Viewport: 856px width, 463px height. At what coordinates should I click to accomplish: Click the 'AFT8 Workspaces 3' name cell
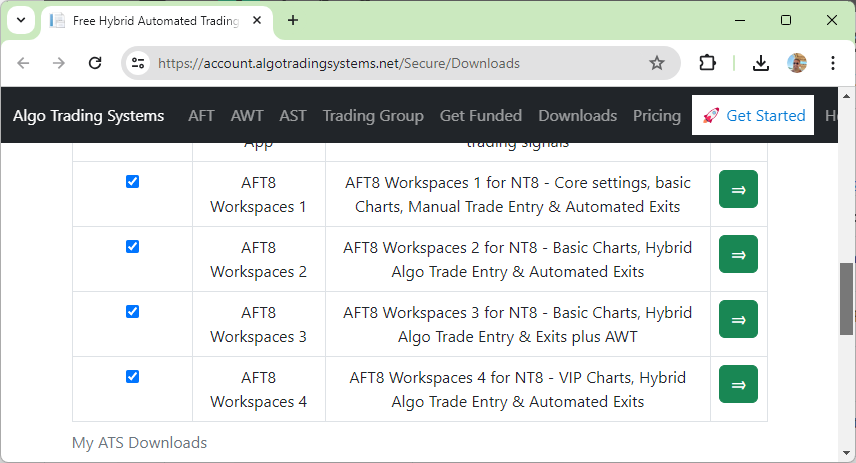[259, 324]
